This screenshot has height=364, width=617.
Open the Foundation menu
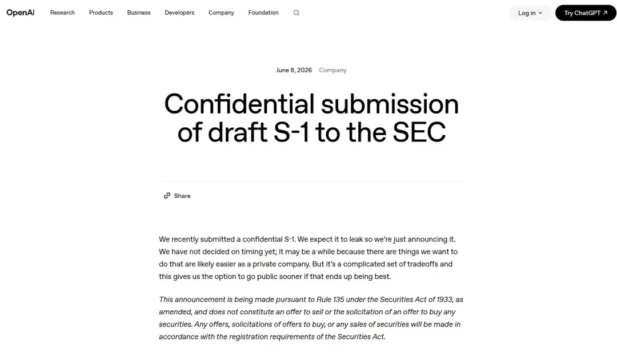[263, 13]
